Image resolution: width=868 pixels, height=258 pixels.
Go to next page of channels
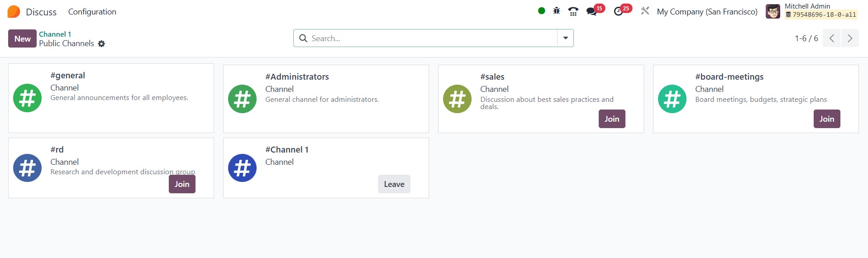849,38
